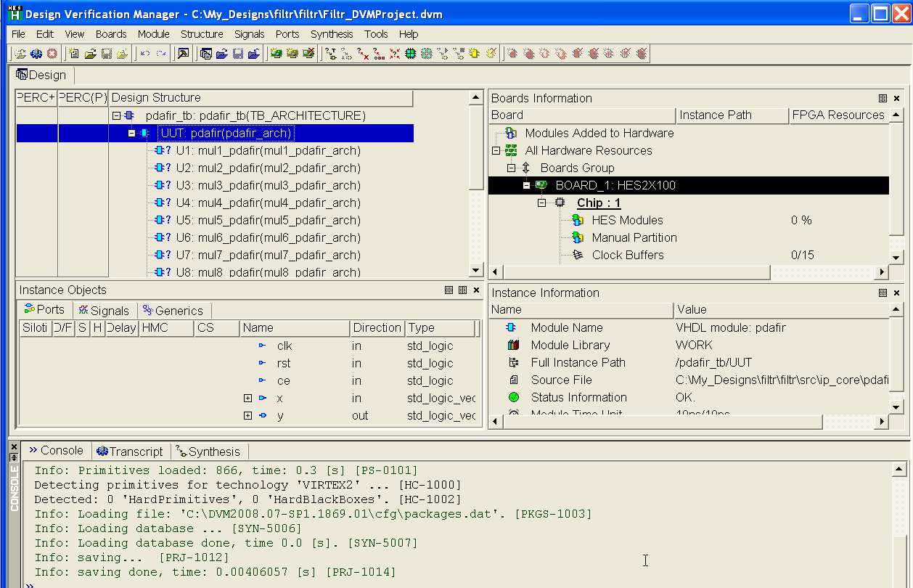Viewport: 913px width, 588px height.
Task: Select the Design tab
Action: (x=41, y=75)
